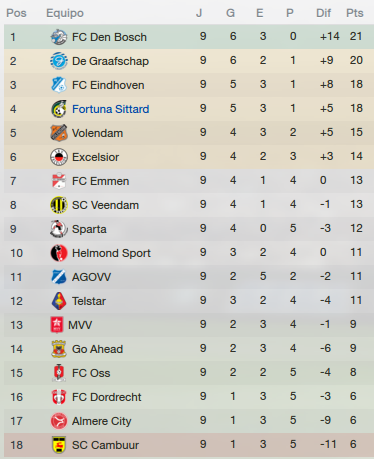
Task: Open the Excelsior round badge
Action: click(59, 157)
